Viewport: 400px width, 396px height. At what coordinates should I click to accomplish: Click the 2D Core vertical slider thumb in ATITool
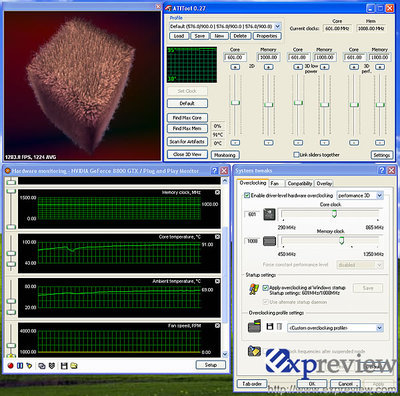[235, 102]
